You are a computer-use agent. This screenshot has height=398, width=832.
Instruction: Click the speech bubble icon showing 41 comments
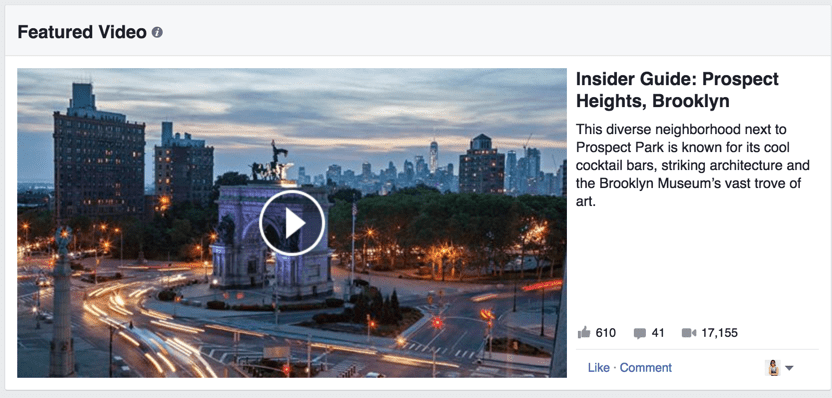click(x=640, y=333)
